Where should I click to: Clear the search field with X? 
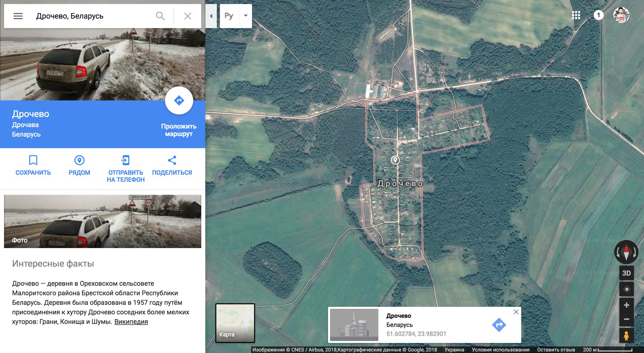188,16
